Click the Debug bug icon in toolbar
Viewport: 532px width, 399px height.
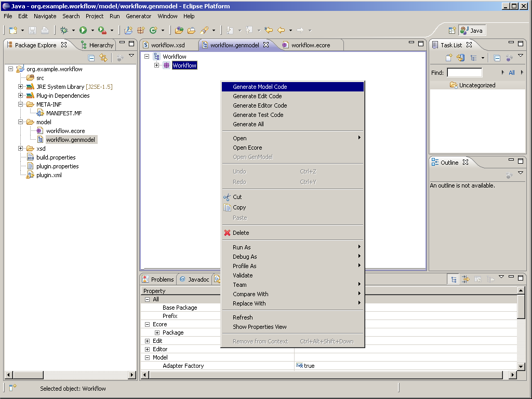64,30
